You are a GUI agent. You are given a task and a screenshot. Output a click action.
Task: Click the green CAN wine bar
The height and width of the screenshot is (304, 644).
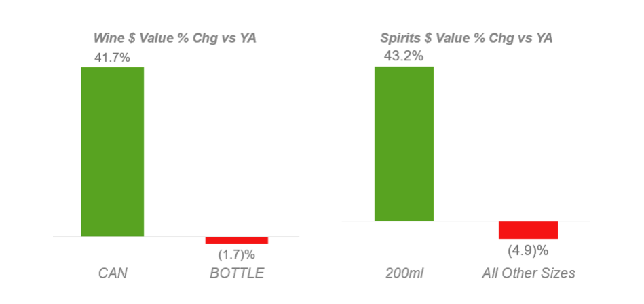[x=113, y=151]
